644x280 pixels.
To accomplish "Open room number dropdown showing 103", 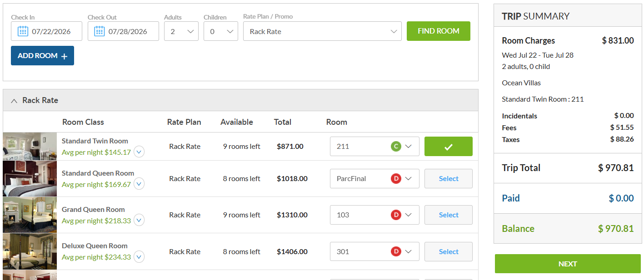I will [x=374, y=215].
